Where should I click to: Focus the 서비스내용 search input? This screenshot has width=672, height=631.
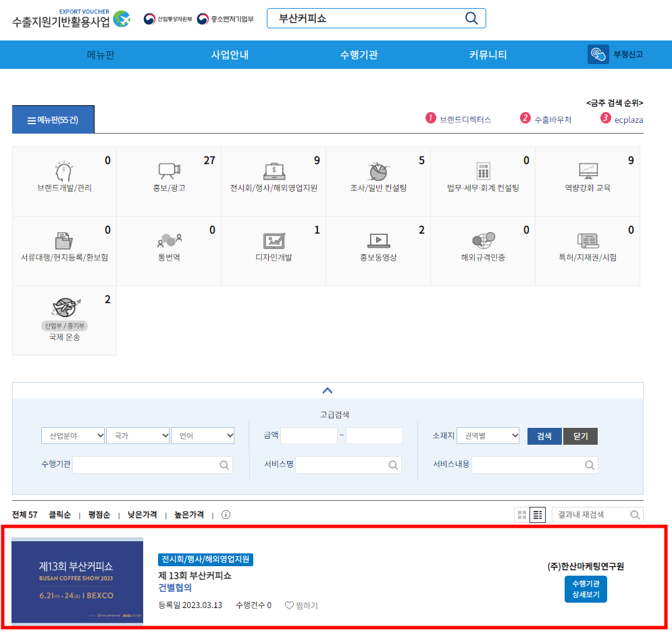534,465
